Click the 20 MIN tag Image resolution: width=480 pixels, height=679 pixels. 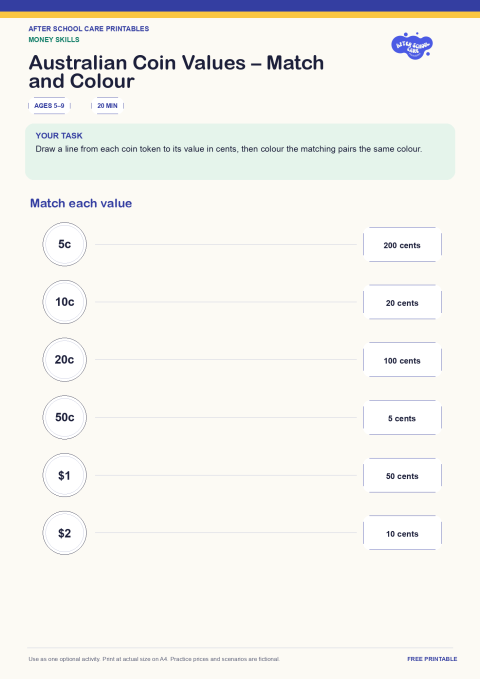(x=107, y=106)
